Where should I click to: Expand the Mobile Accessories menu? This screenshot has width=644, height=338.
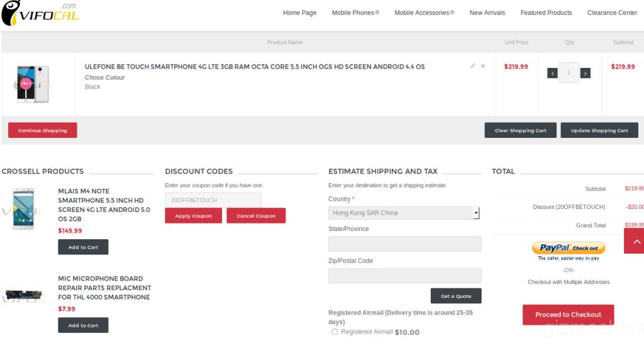pos(424,13)
